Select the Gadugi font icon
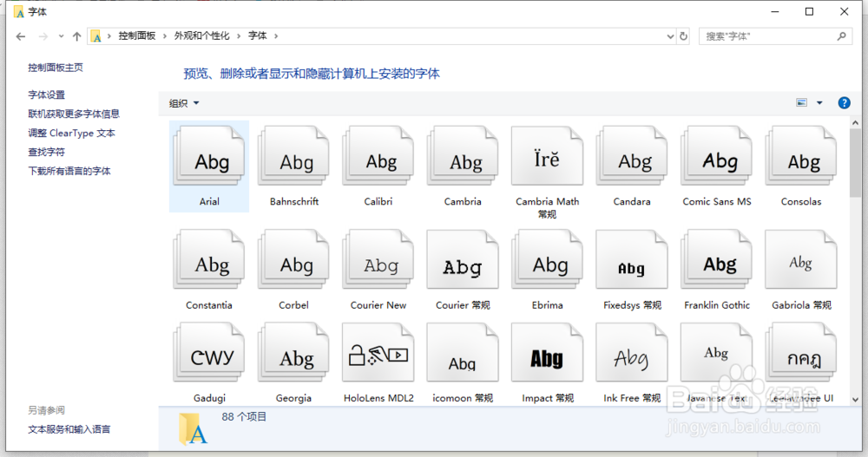The height and width of the screenshot is (457, 868). (208, 352)
